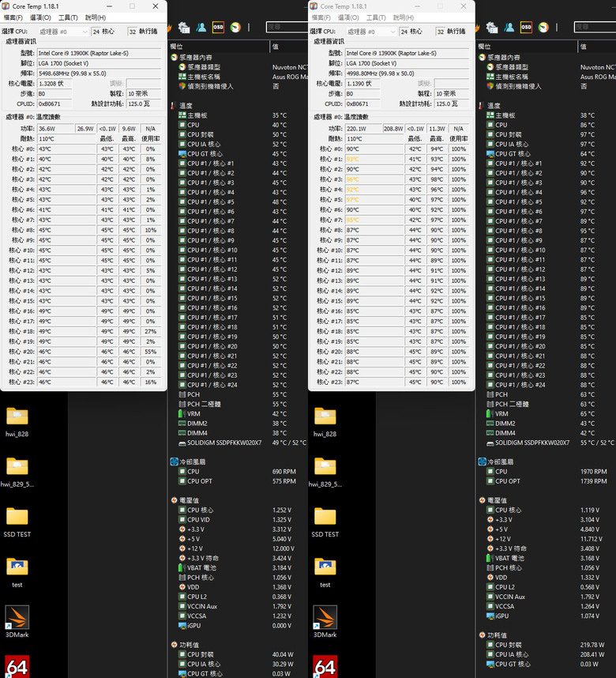Open SSD TEST folder beneath the 5498.68MHz window
This screenshot has height=678, width=616.
(x=17, y=522)
